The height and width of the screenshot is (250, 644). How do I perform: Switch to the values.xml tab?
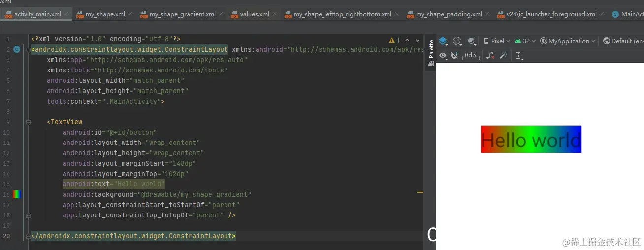point(255,14)
